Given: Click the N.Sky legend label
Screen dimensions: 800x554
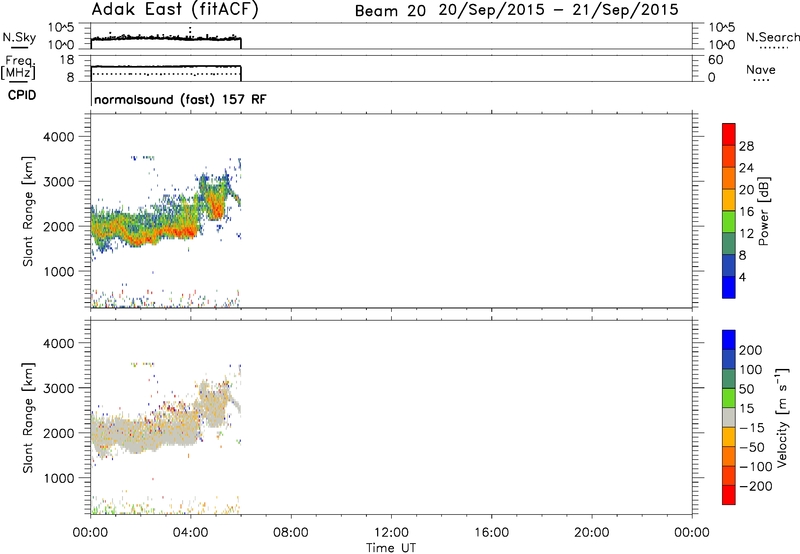Looking at the screenshot, I should pyautogui.click(x=19, y=37).
